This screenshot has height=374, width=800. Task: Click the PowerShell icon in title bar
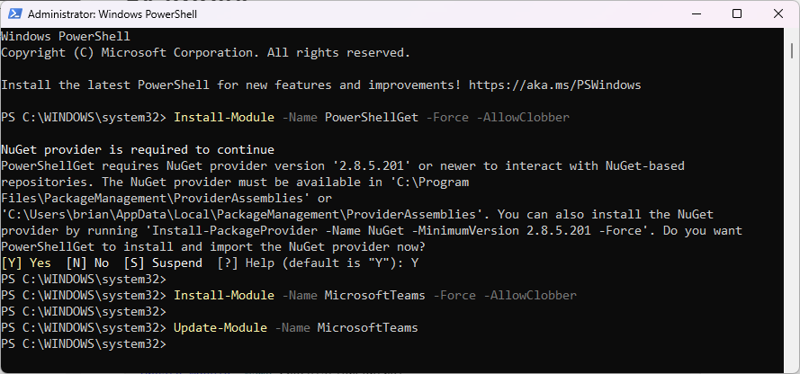pyautogui.click(x=14, y=14)
